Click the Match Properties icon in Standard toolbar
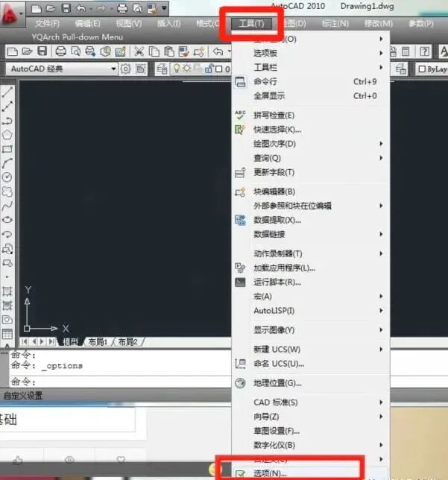This screenshot has width=448, height=480. 183,51
